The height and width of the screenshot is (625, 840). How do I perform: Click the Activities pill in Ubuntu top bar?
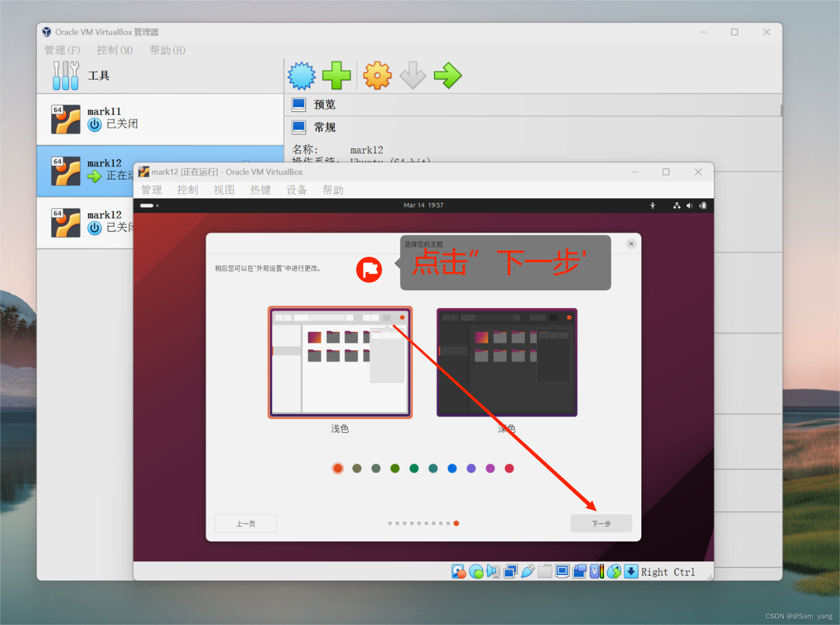click(x=149, y=206)
